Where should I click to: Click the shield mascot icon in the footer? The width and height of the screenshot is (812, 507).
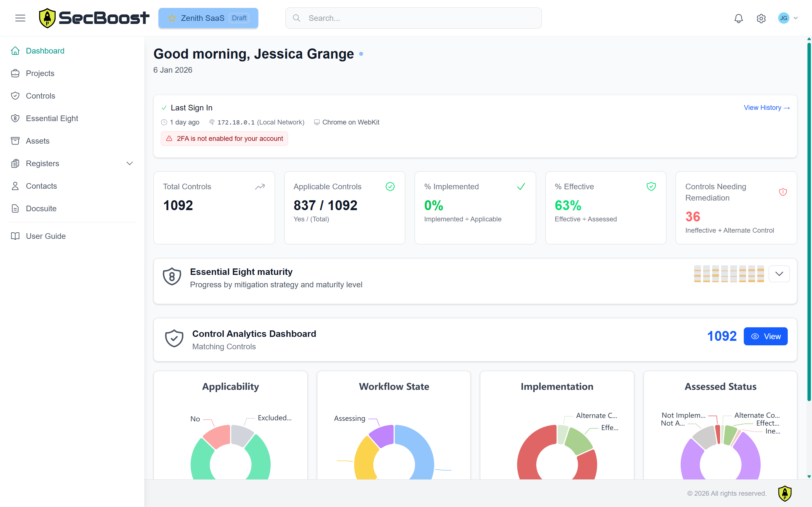click(x=784, y=493)
